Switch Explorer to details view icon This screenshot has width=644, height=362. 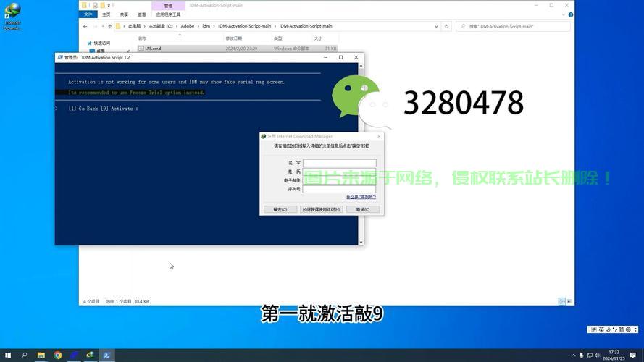click(562, 301)
